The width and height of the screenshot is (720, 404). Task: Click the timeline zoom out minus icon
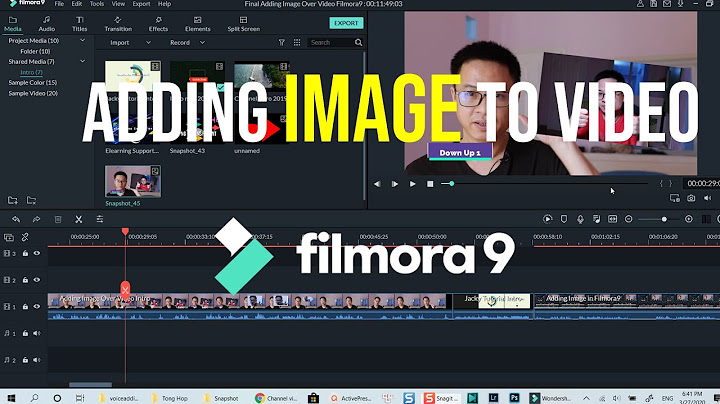click(x=629, y=219)
